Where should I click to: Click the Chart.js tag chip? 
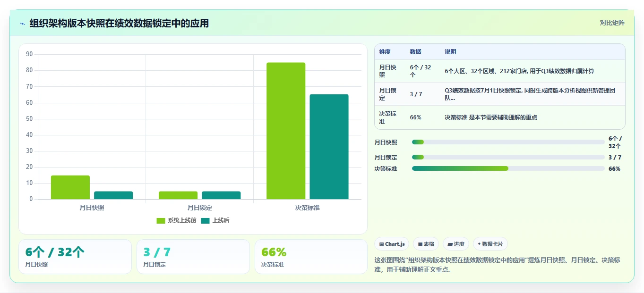click(392, 244)
